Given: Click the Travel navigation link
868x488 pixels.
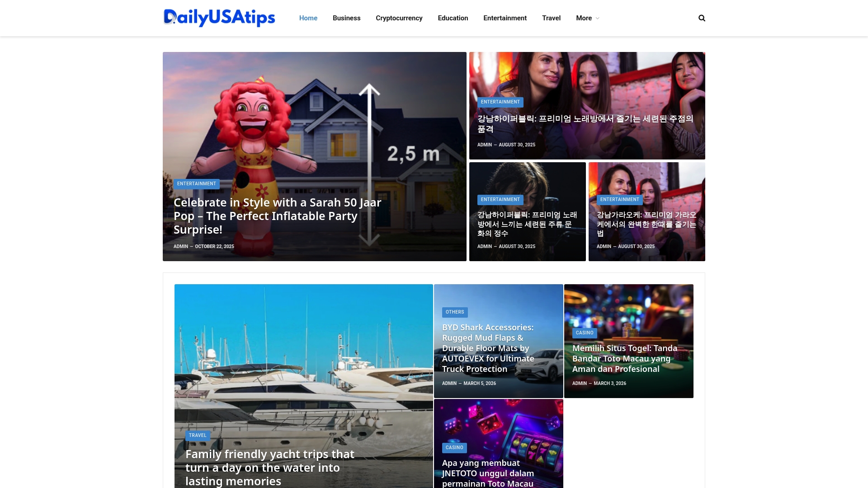Looking at the screenshot, I should coord(551,18).
